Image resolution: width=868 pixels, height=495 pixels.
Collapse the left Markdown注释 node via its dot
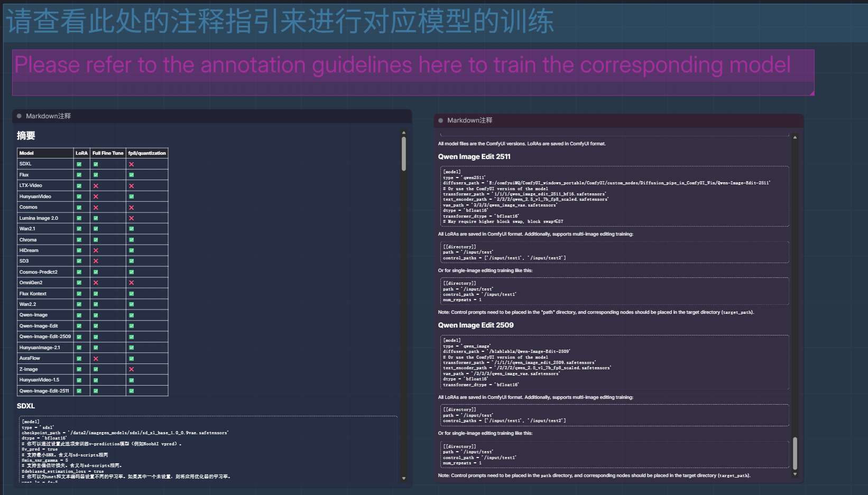(19, 116)
